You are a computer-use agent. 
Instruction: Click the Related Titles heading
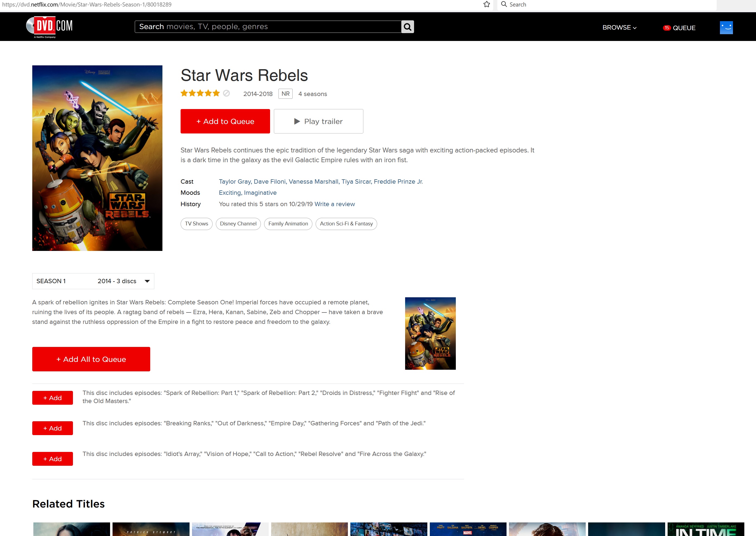(68, 504)
